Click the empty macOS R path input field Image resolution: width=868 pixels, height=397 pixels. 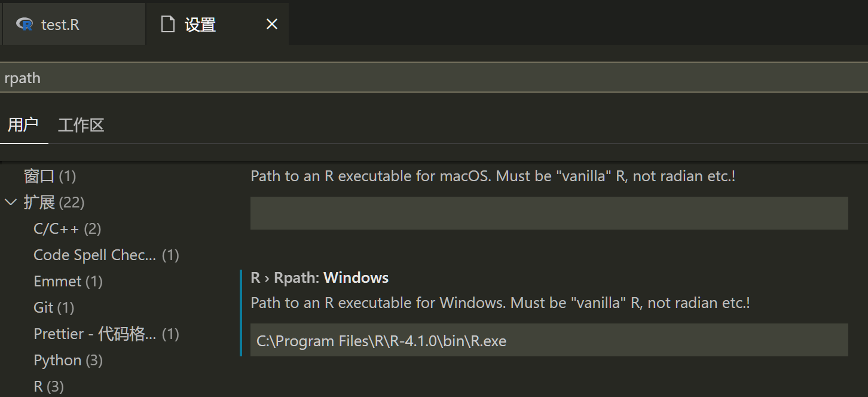pyautogui.click(x=549, y=213)
